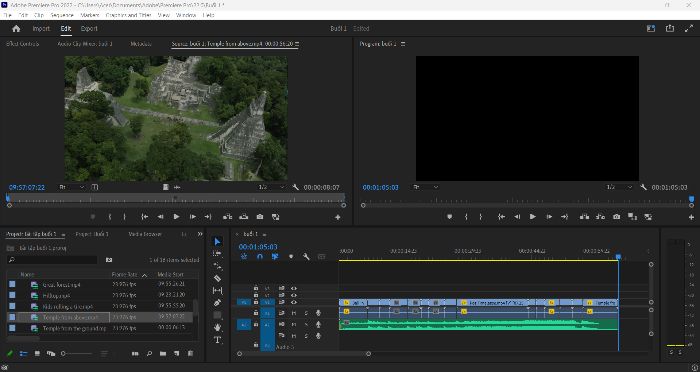
Task: Switch to the Effect Controls tab
Action: 22,44
